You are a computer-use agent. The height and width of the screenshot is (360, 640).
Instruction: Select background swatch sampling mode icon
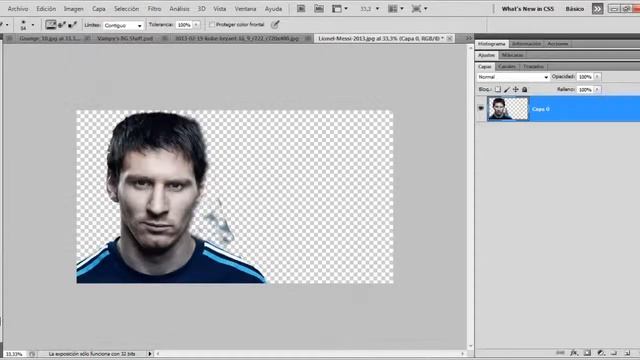click(73, 25)
